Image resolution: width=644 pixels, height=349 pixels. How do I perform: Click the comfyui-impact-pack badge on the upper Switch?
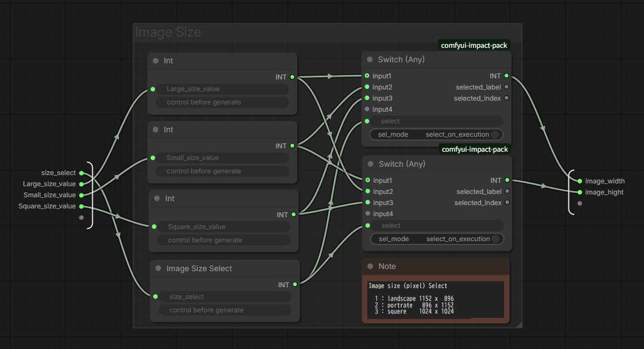click(473, 46)
